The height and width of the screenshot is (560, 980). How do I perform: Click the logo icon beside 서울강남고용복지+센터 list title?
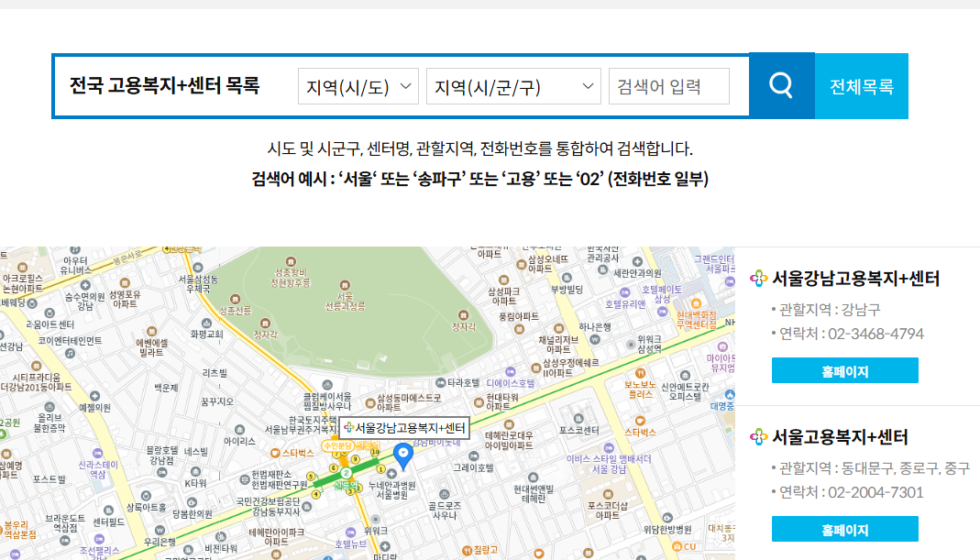click(759, 279)
